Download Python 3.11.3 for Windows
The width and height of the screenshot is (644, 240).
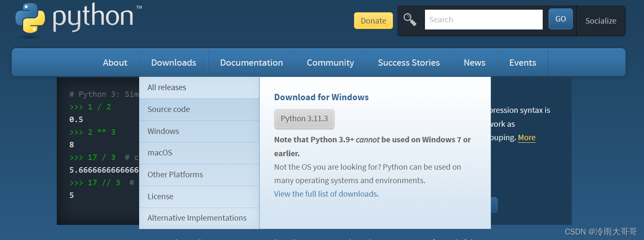click(304, 119)
